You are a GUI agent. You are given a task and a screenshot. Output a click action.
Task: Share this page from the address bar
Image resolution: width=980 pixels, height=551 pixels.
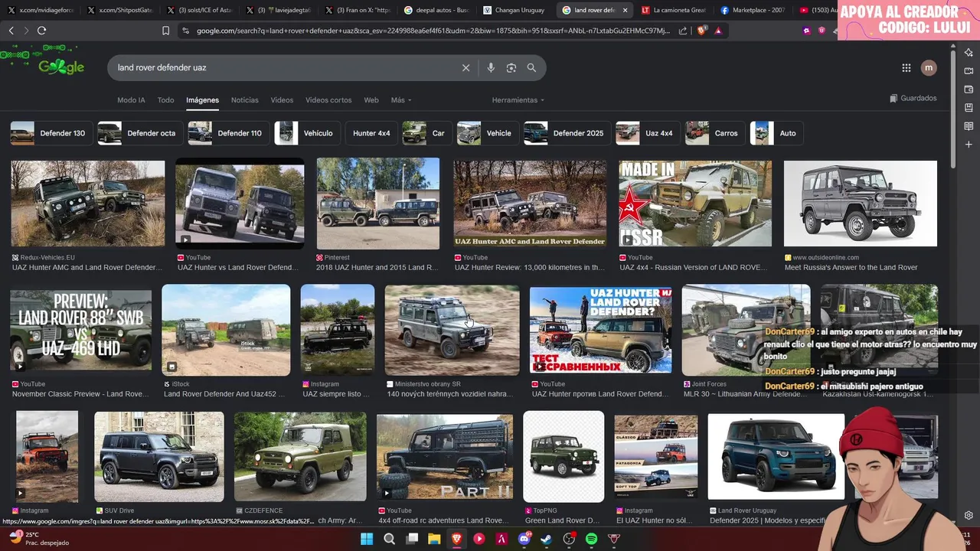tap(683, 31)
